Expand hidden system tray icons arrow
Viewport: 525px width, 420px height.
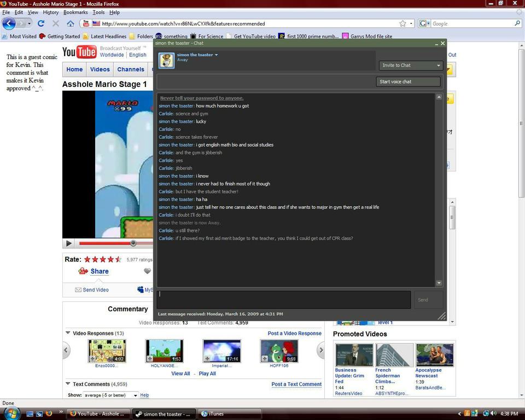click(459, 414)
